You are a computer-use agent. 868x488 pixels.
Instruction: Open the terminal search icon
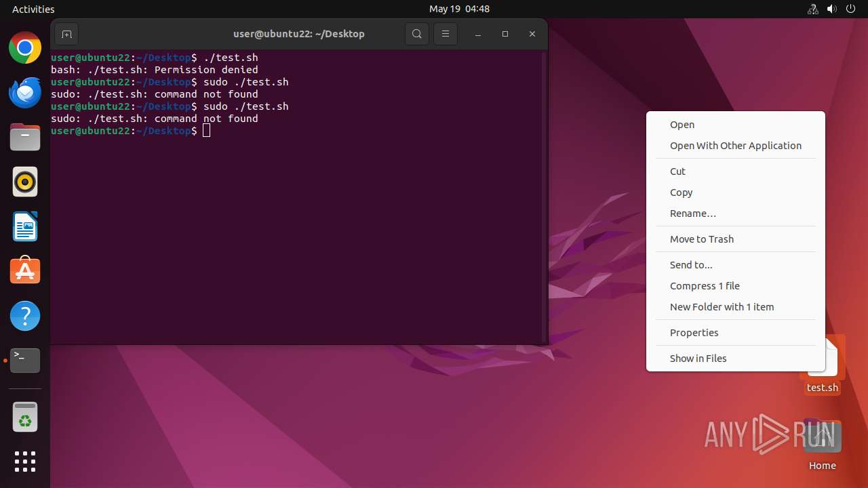pos(417,34)
